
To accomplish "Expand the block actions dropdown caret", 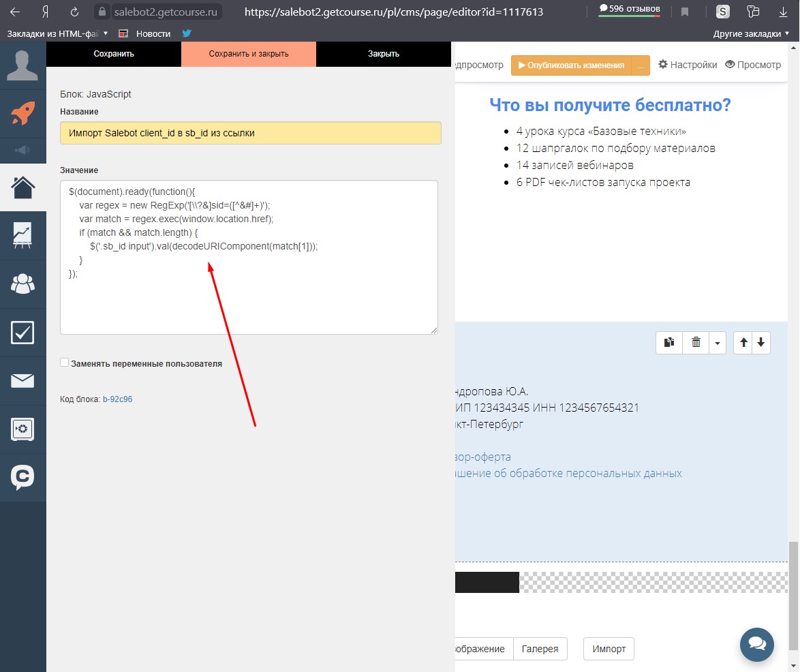I will 717,343.
